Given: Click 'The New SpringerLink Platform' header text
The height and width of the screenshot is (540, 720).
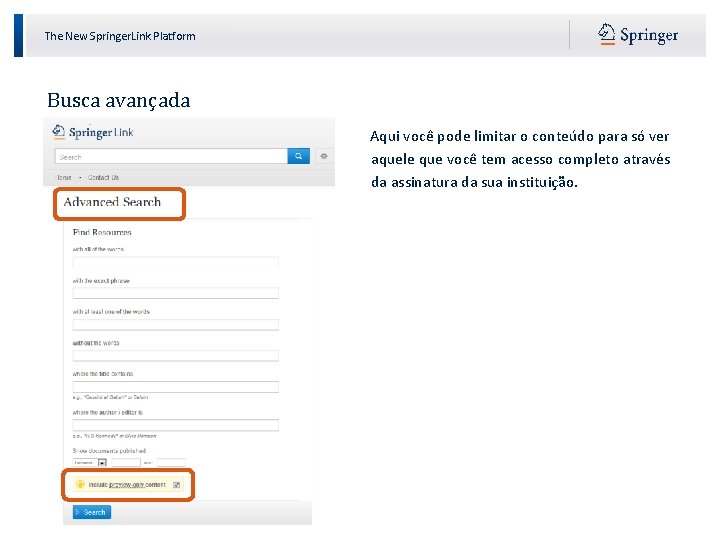Looking at the screenshot, I should coord(120,36).
